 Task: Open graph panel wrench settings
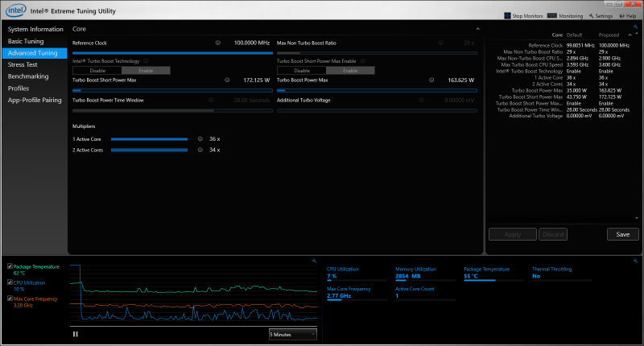coord(314,261)
